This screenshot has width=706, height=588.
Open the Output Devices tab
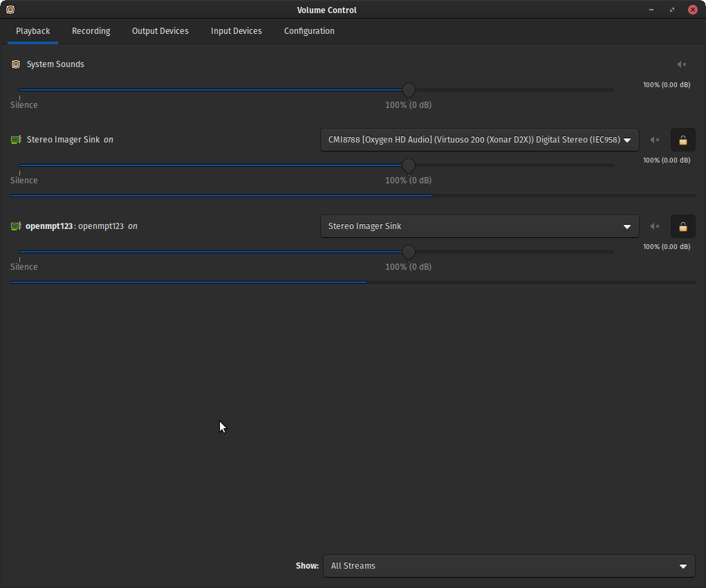point(160,31)
